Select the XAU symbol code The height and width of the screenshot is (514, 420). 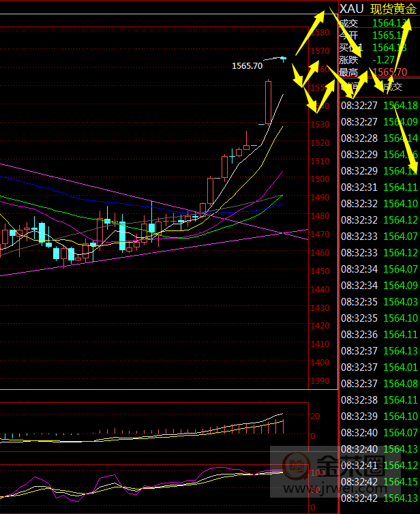[352, 9]
